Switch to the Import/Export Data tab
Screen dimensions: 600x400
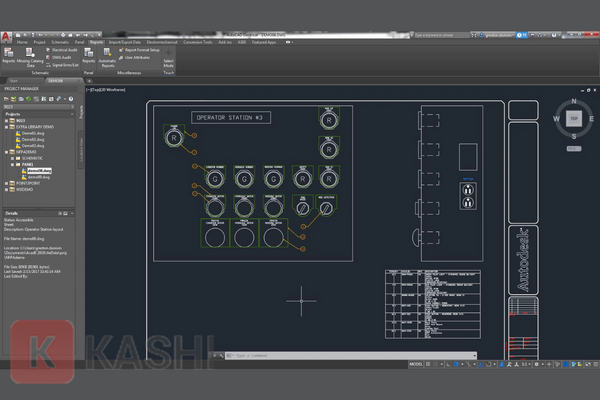coord(125,42)
